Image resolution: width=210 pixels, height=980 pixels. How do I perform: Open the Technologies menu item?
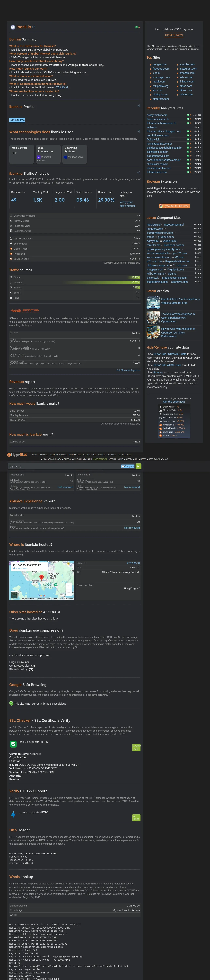pyautogui.click(x=124, y=455)
